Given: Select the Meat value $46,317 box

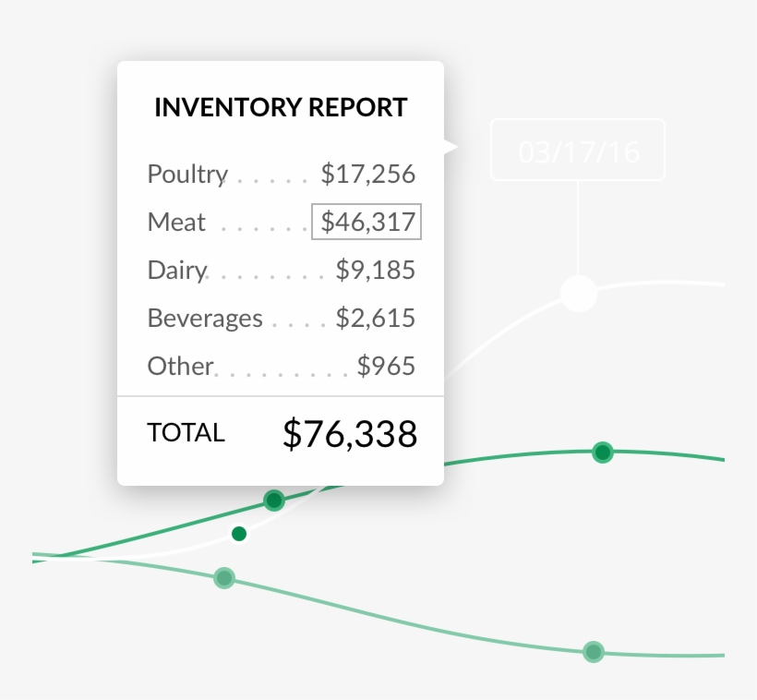Looking at the screenshot, I should [x=366, y=222].
